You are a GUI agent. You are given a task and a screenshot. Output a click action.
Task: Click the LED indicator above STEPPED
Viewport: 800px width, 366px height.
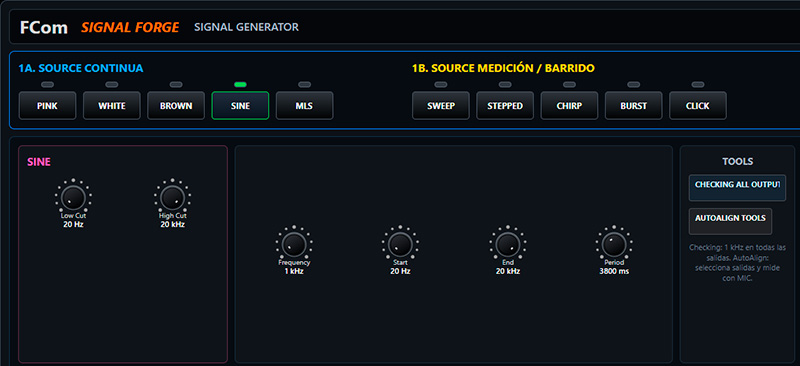click(x=505, y=84)
